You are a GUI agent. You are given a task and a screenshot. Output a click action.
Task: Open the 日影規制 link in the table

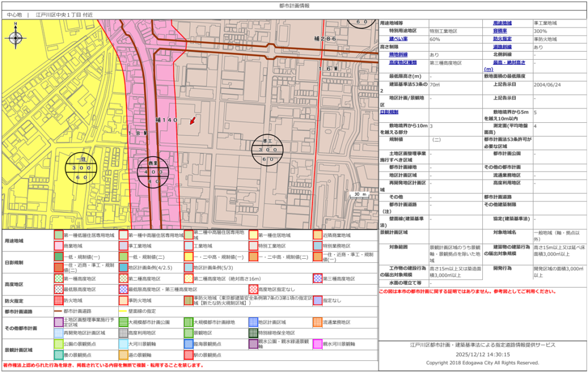(x=389, y=112)
